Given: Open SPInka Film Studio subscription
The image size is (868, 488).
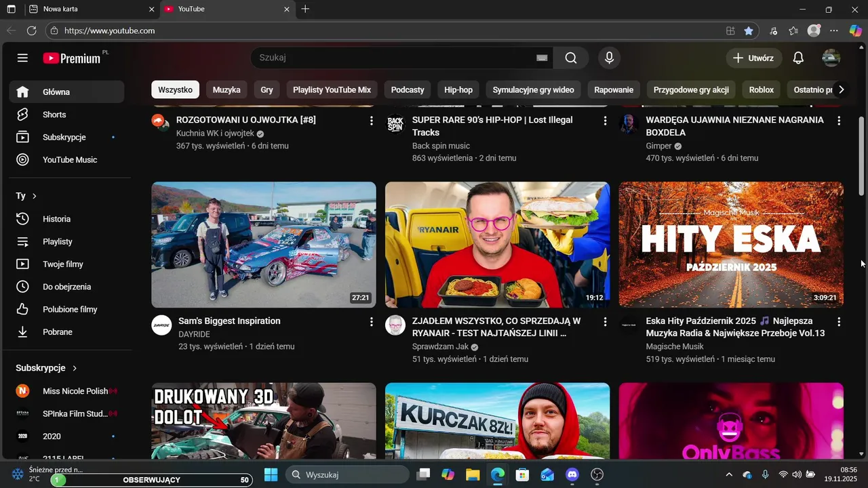Looking at the screenshot, I should (66, 413).
